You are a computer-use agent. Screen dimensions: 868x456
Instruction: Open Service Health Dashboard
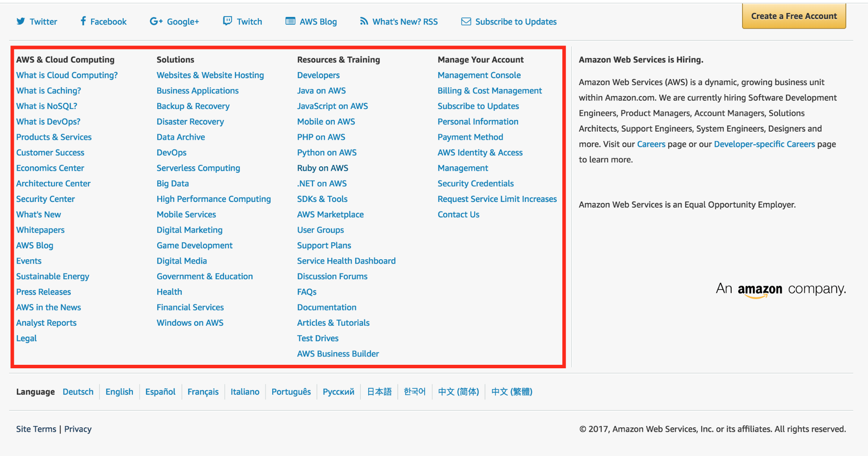(x=347, y=261)
